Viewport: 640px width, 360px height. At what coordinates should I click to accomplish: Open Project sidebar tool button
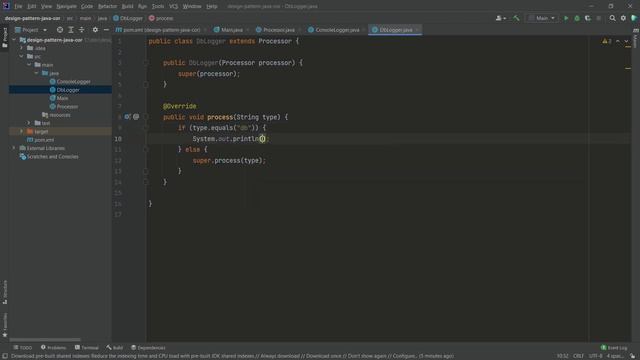[4, 37]
